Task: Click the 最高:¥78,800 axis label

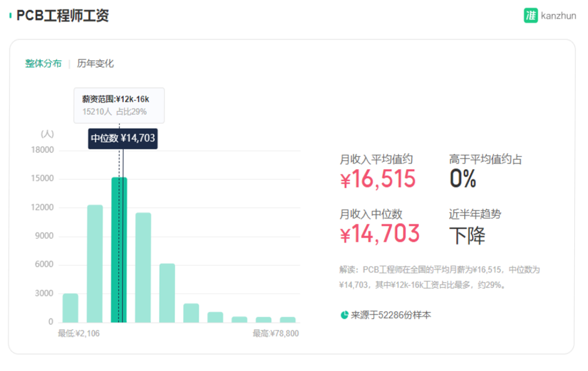Action: tap(275, 333)
